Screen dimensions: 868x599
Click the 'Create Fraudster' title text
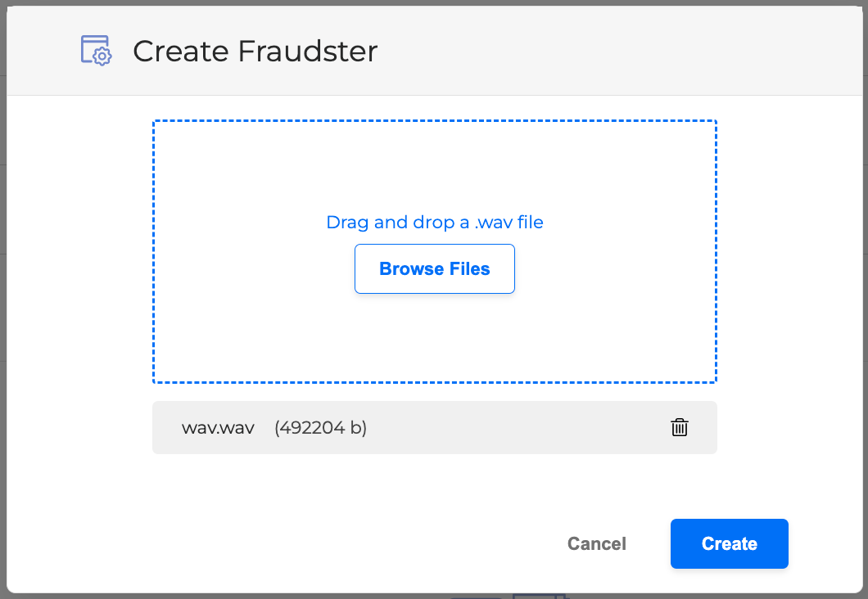pos(255,52)
